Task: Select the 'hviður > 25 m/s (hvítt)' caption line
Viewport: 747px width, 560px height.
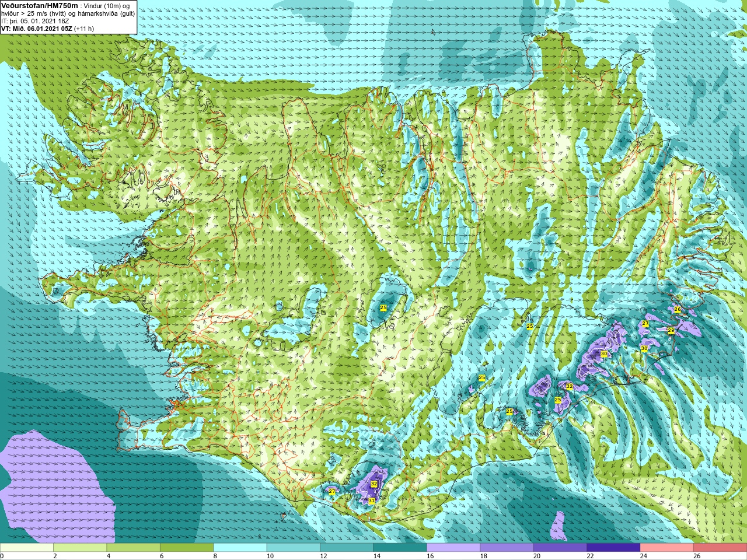Action: 68,13
